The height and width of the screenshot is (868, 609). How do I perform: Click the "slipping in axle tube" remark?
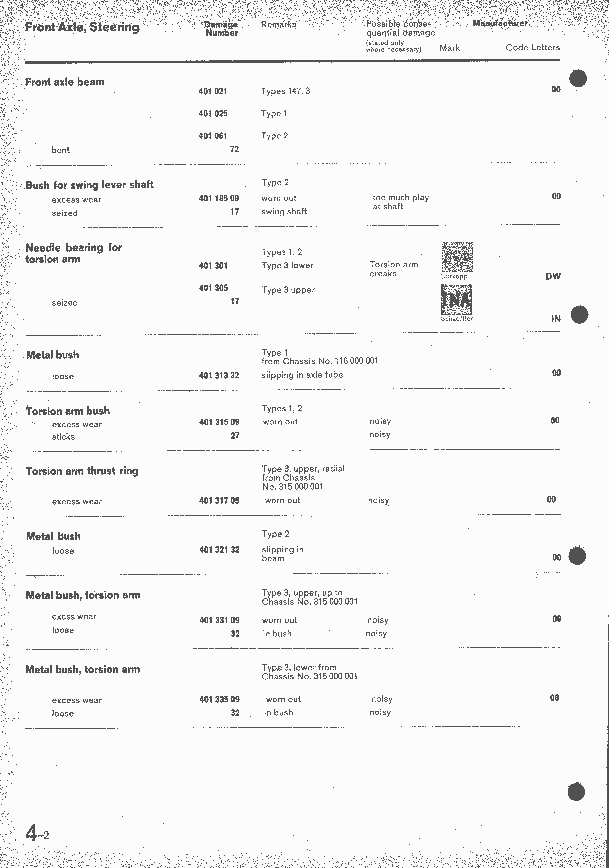(302, 375)
